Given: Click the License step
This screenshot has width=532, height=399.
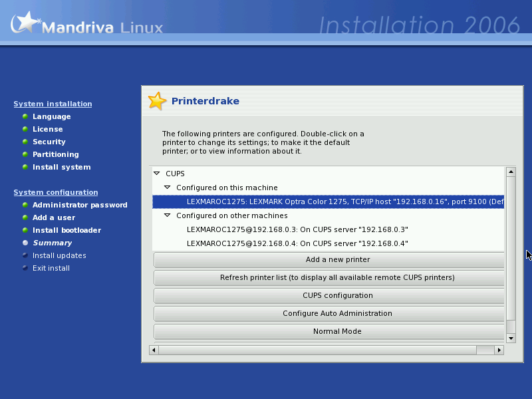Looking at the screenshot, I should (47, 129).
